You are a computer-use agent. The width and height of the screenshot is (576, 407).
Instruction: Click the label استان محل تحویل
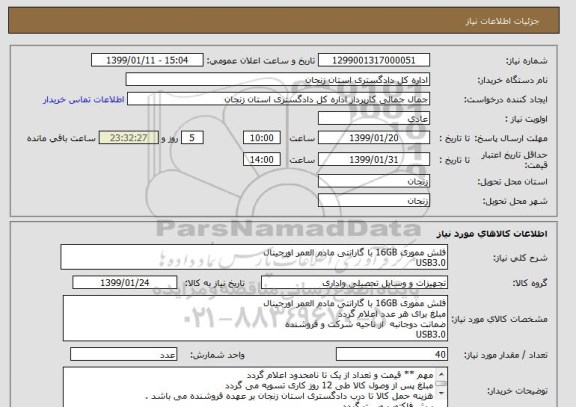coord(512,182)
